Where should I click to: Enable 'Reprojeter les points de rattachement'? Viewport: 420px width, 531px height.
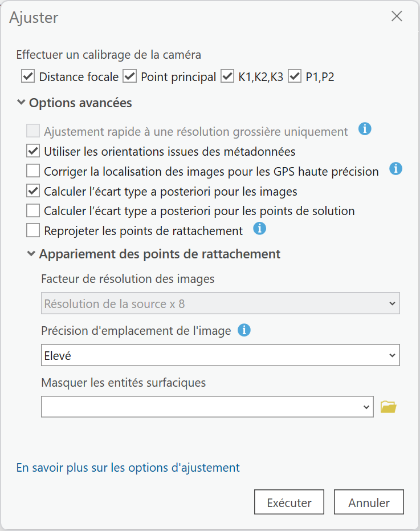coord(33,230)
